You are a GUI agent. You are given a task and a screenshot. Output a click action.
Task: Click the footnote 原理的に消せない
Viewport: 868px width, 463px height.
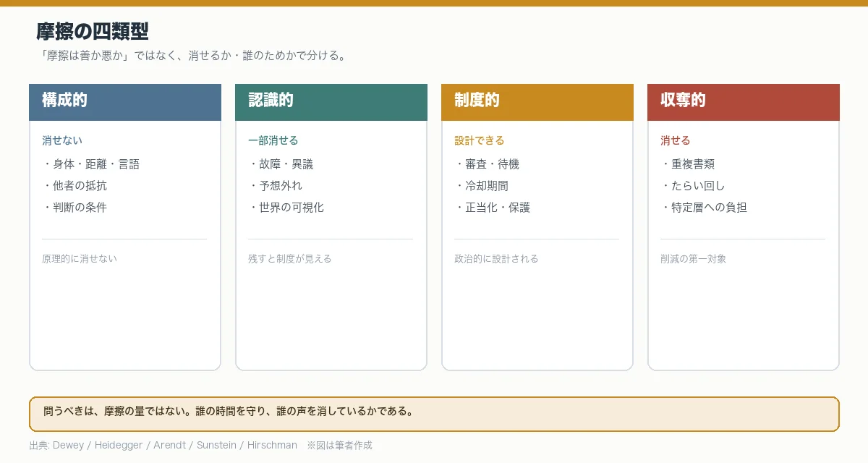pyautogui.click(x=80, y=259)
